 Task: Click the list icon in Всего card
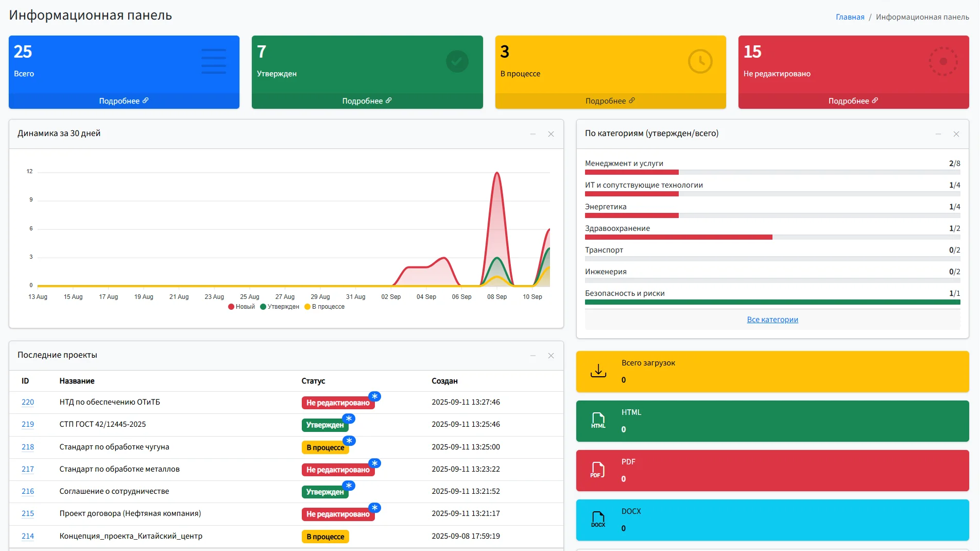pyautogui.click(x=213, y=62)
